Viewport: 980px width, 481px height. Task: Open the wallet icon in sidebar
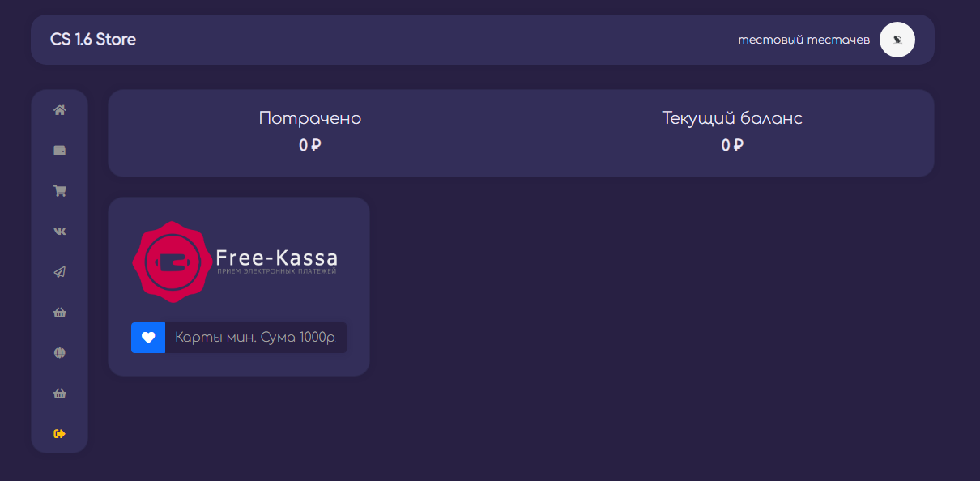(x=59, y=151)
